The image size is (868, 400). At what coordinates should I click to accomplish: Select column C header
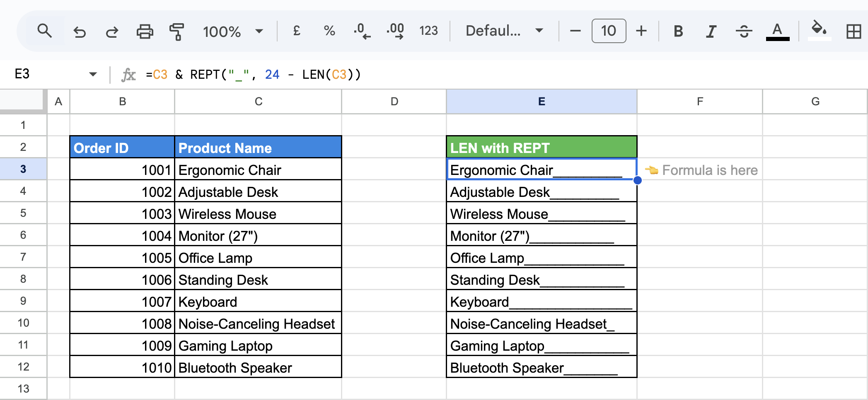258,102
